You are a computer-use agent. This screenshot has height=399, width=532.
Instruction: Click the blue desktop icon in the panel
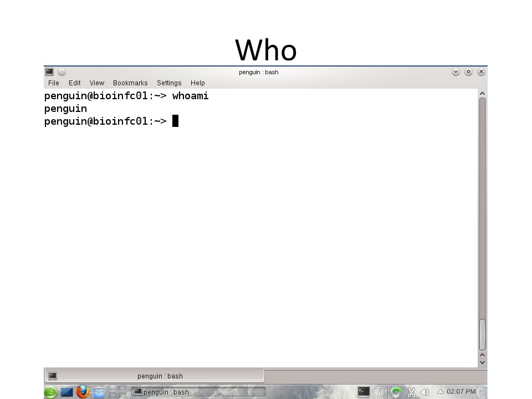coord(67,392)
